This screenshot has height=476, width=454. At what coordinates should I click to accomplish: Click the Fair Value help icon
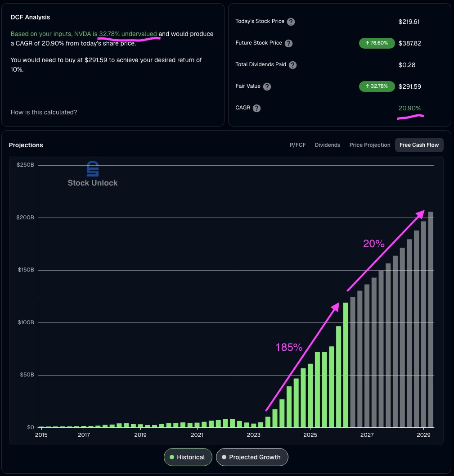pyautogui.click(x=267, y=86)
